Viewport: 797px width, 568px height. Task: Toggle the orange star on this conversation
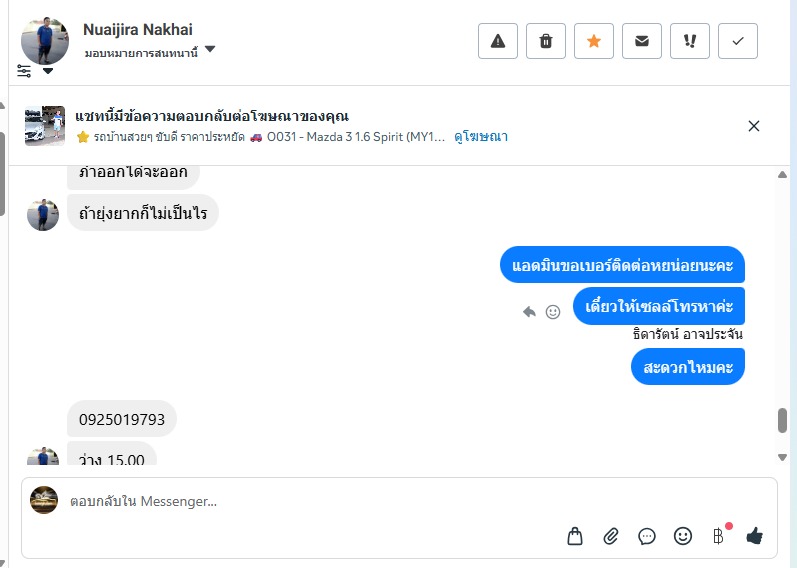tap(594, 41)
